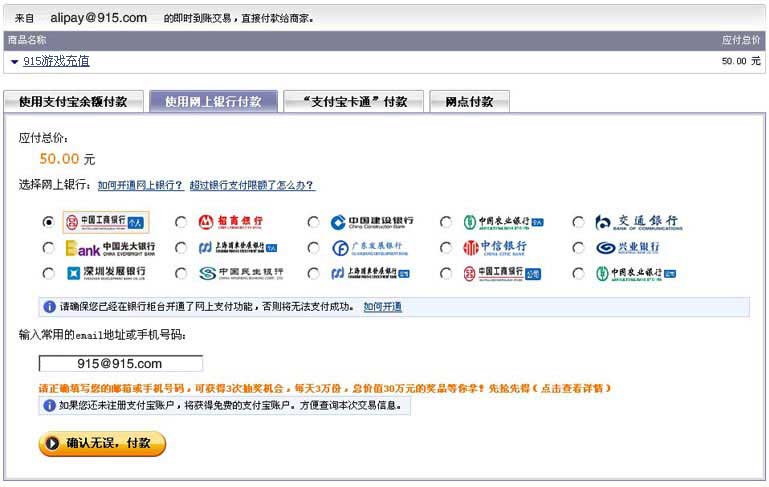Click the 上海浦东发展银行 公司 (corporate) logo
This screenshot has height=487, width=769.
click(x=370, y=273)
